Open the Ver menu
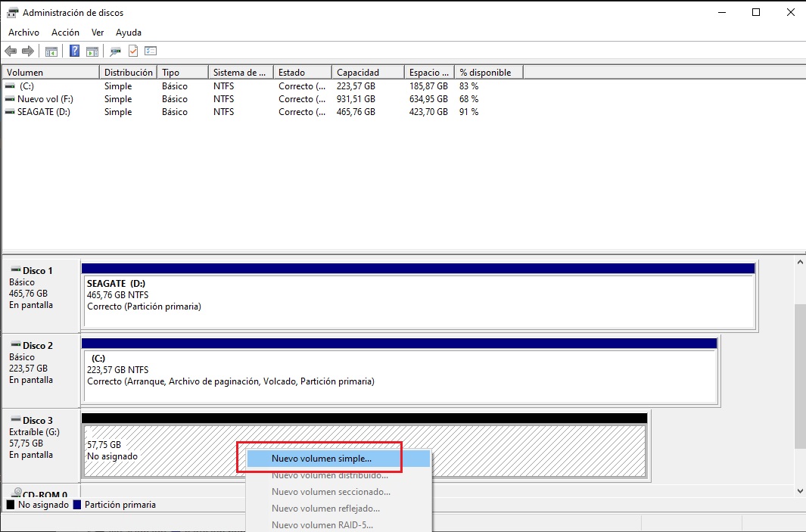Screen dimensions: 806x532 (x=98, y=33)
